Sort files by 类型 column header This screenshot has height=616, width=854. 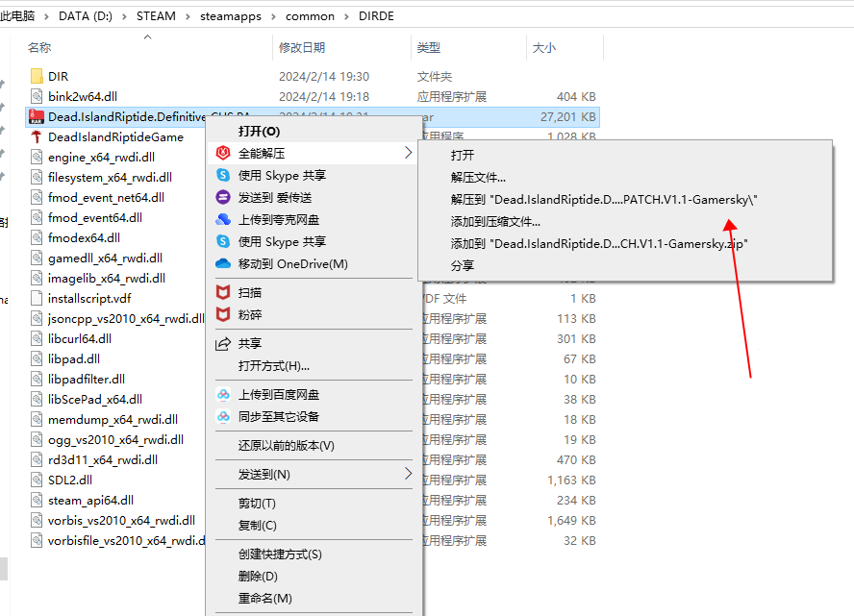(x=429, y=47)
